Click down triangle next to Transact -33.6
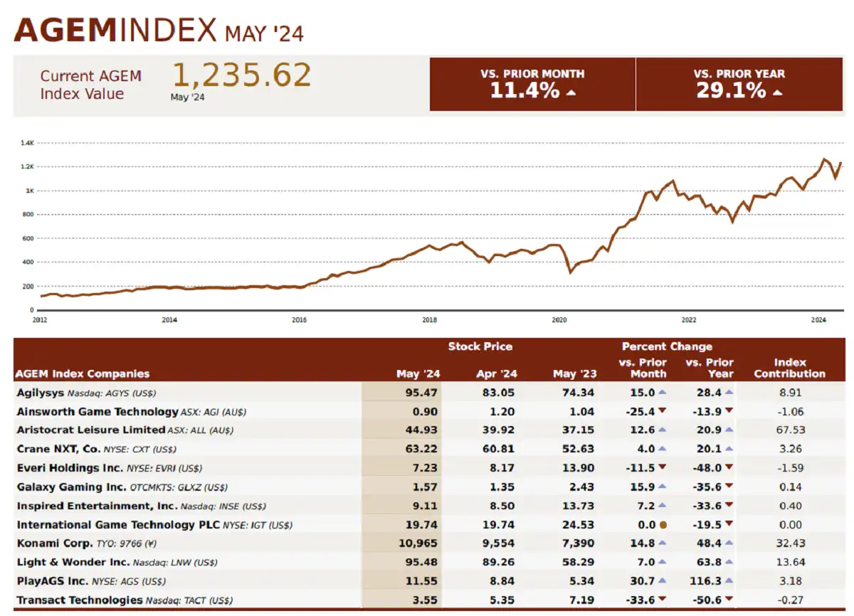This screenshot has width=854, height=616. click(662, 600)
